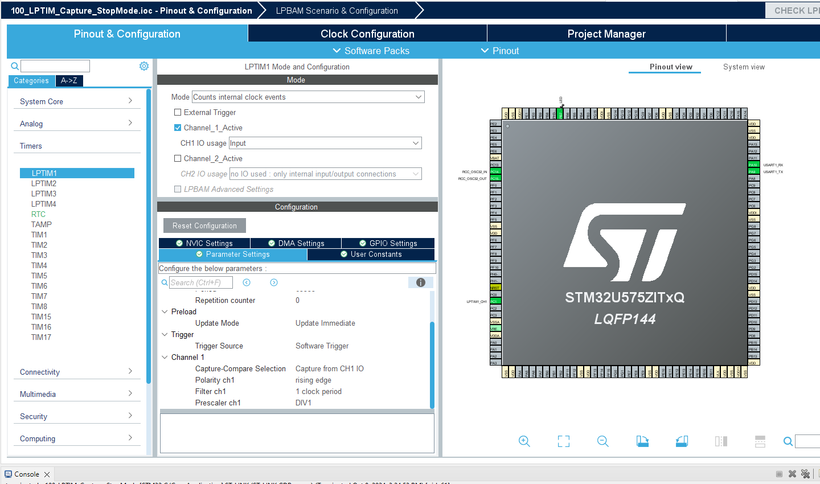Image resolution: width=820 pixels, height=484 pixels.
Task: Click the peripheral search box in the left panel
Action: (x=55, y=66)
